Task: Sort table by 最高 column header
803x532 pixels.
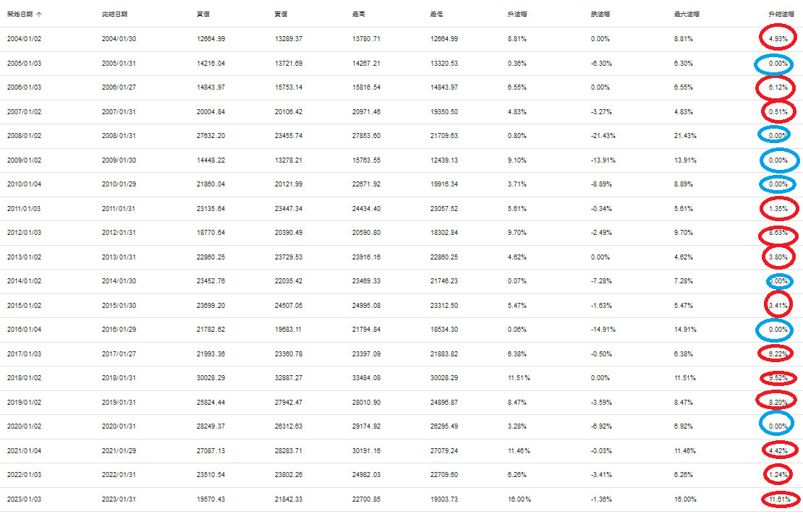Action: pyautogui.click(x=357, y=14)
